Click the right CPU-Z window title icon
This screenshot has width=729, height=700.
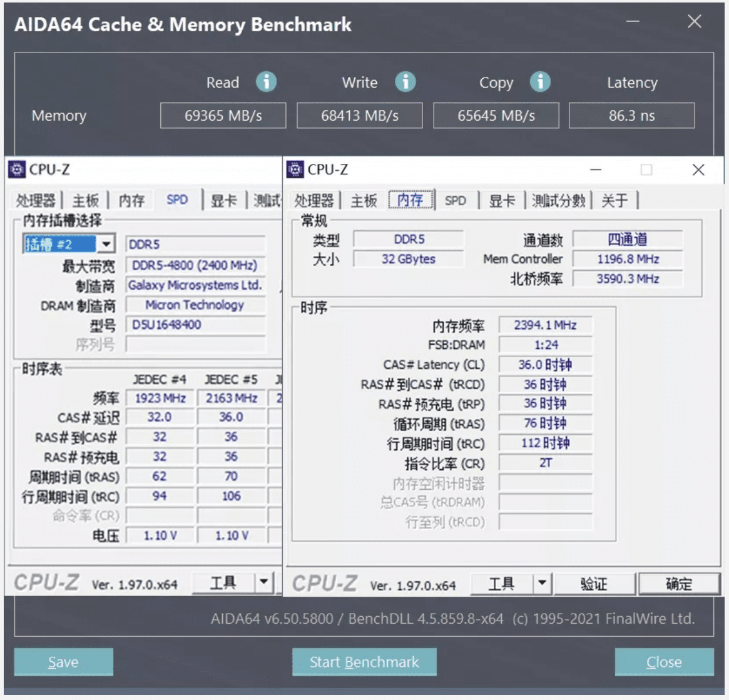click(295, 170)
